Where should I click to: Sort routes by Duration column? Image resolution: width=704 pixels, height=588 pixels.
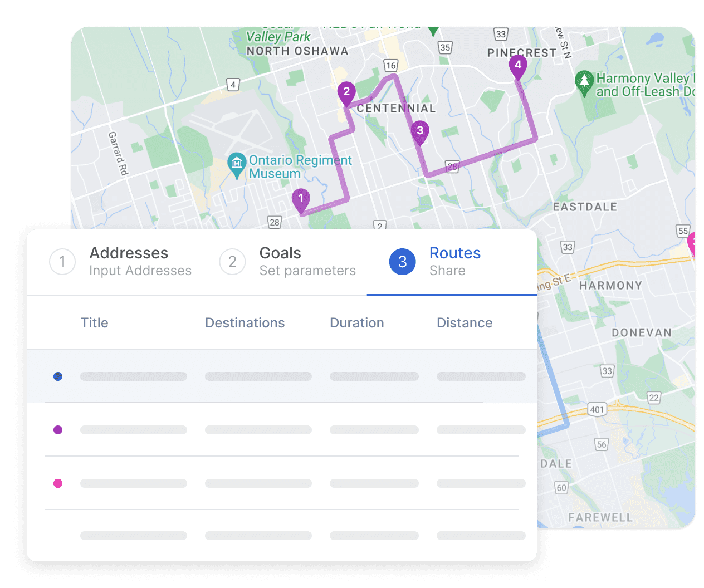(x=356, y=323)
